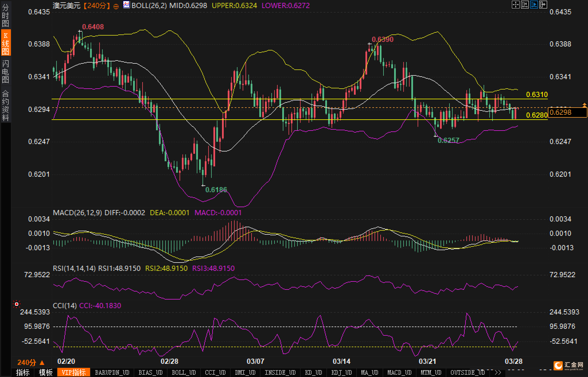The width and height of the screenshot is (588, 377).
Task: Click the 模板 button
Action: point(46,372)
